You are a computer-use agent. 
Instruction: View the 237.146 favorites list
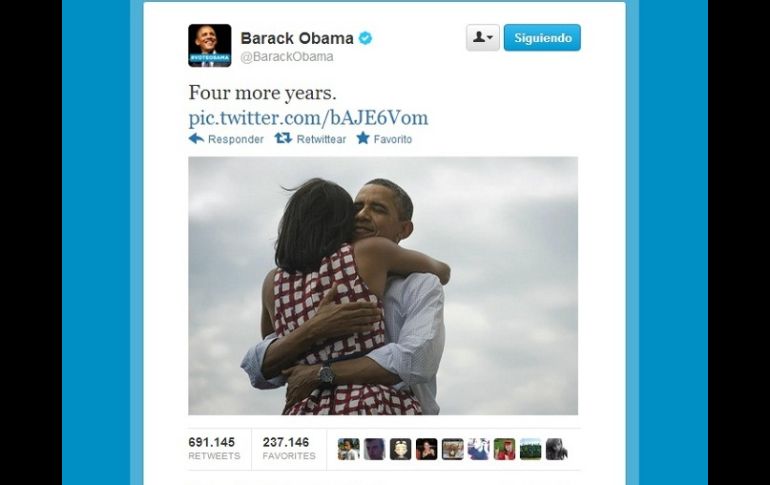click(289, 449)
